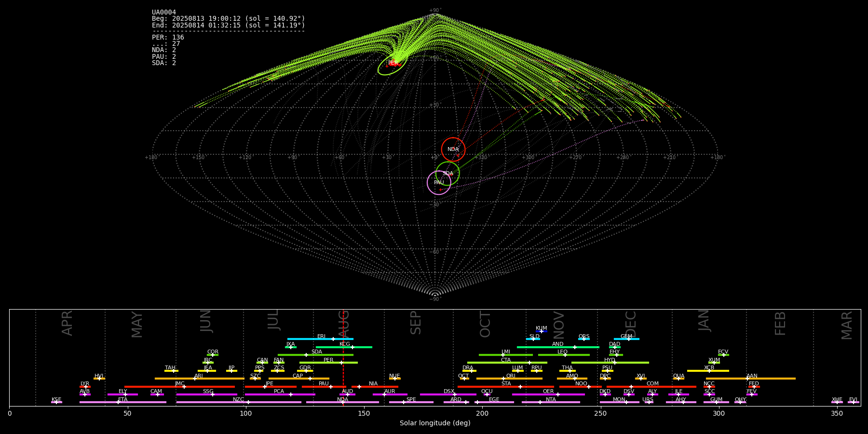The image size is (868, 434).
Task: Click the red NDA radiant circle
Action: pyautogui.click(x=453, y=149)
